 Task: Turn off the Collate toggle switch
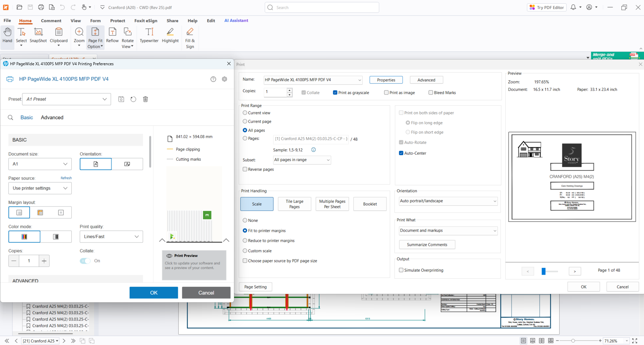[85, 261]
